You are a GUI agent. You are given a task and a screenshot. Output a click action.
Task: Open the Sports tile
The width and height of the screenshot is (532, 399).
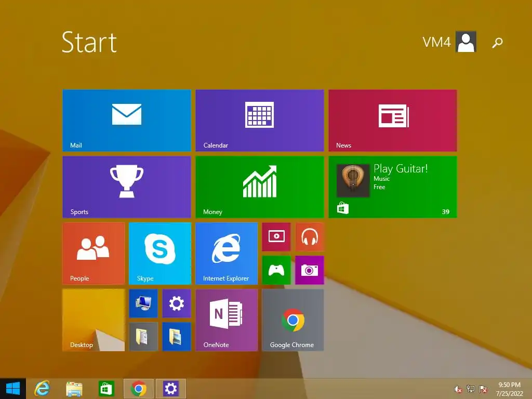[x=127, y=187]
